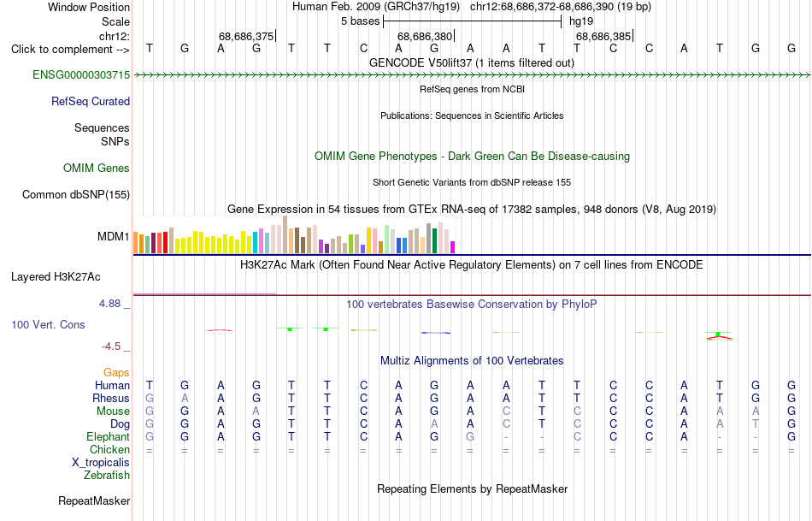812x521 pixels.
Task: Click 'Human Feb. 2009 (GRCh37/hg19)' assembly text
Action: coord(376,7)
